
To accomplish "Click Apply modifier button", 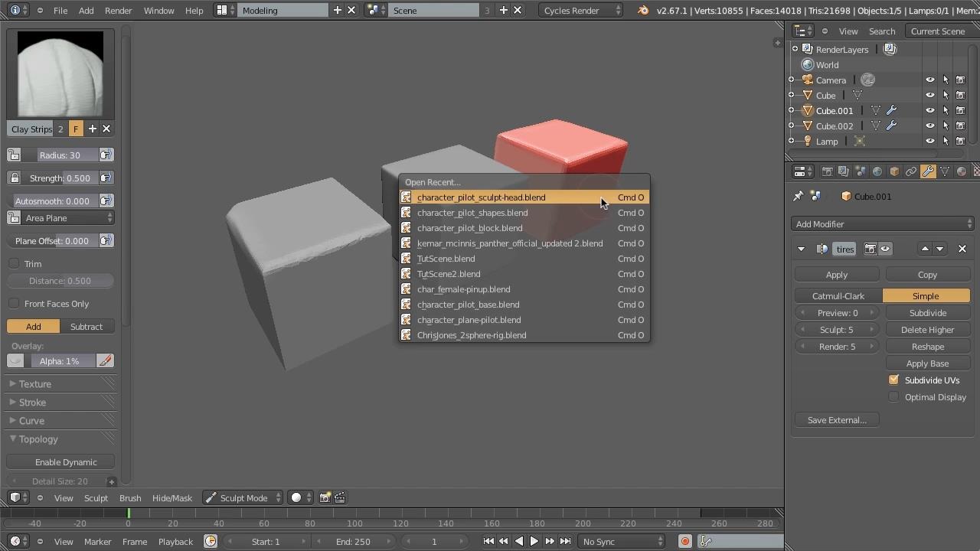I will 837,275.
